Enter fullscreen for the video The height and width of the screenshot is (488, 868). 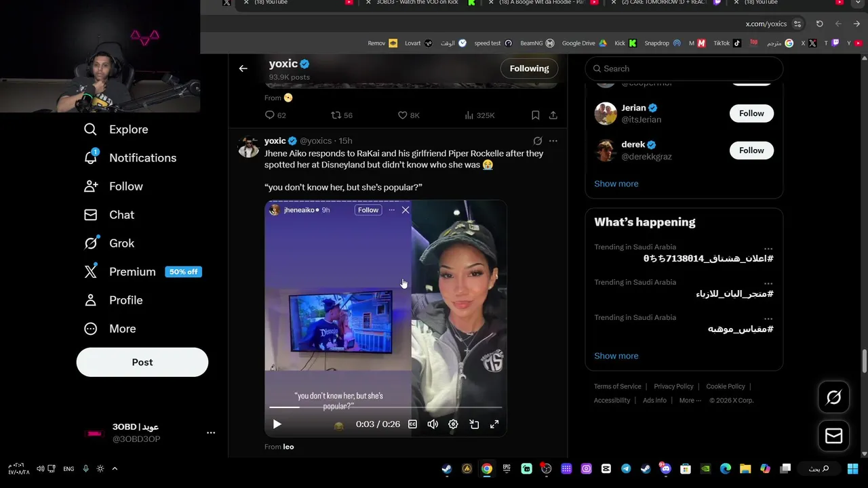point(494,424)
